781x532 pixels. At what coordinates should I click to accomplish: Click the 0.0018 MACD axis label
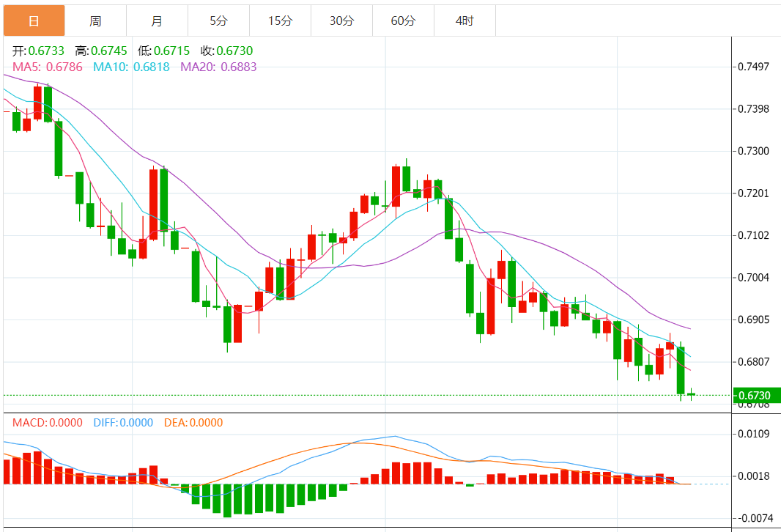(x=754, y=476)
